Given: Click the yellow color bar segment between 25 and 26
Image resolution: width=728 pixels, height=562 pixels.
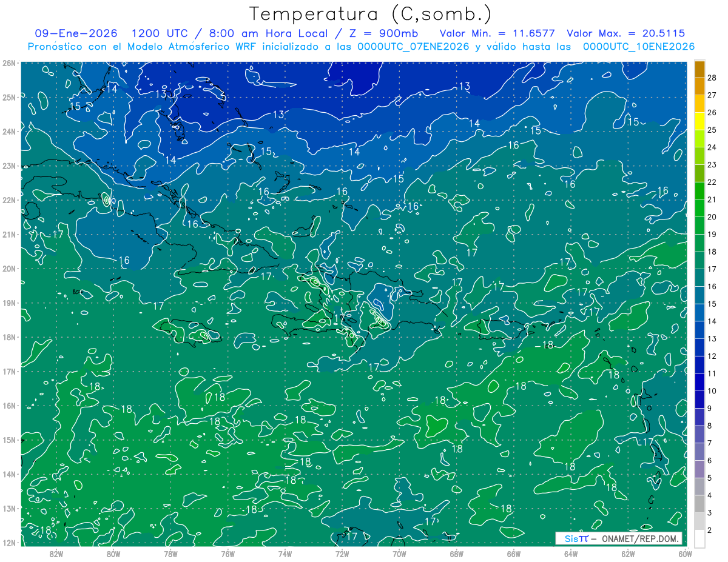Looking at the screenshot, I should click(700, 121).
